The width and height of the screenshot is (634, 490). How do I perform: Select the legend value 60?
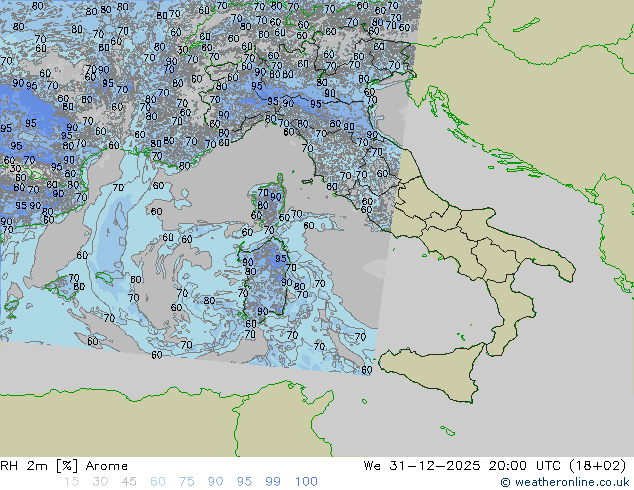pos(158,482)
